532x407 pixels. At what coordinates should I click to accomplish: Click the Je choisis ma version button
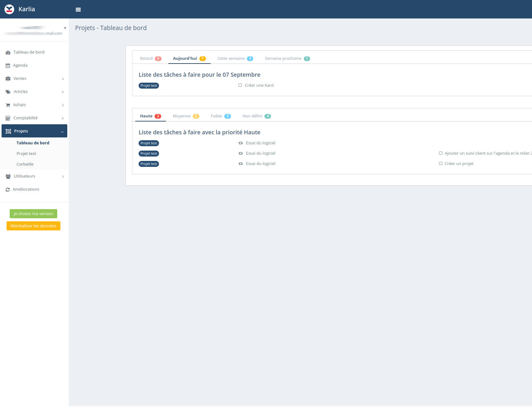(x=33, y=214)
